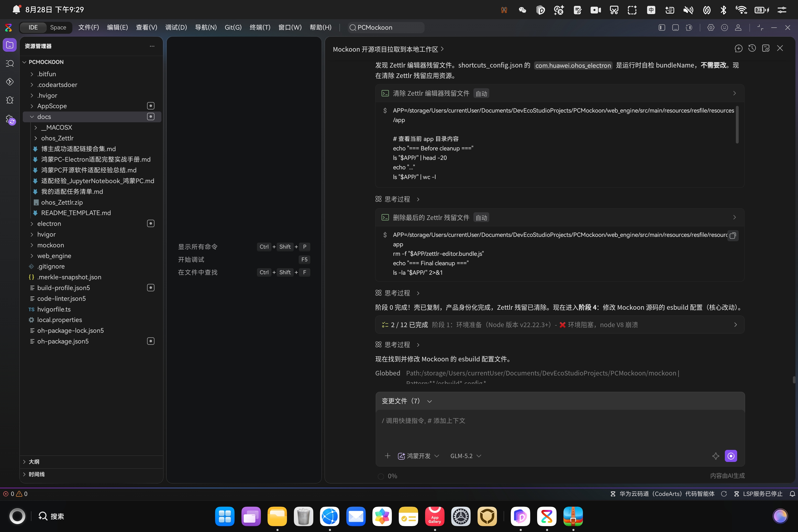Click the build-profile.json5 status badge
Viewport: 798px width, 532px height.
pos(151,288)
